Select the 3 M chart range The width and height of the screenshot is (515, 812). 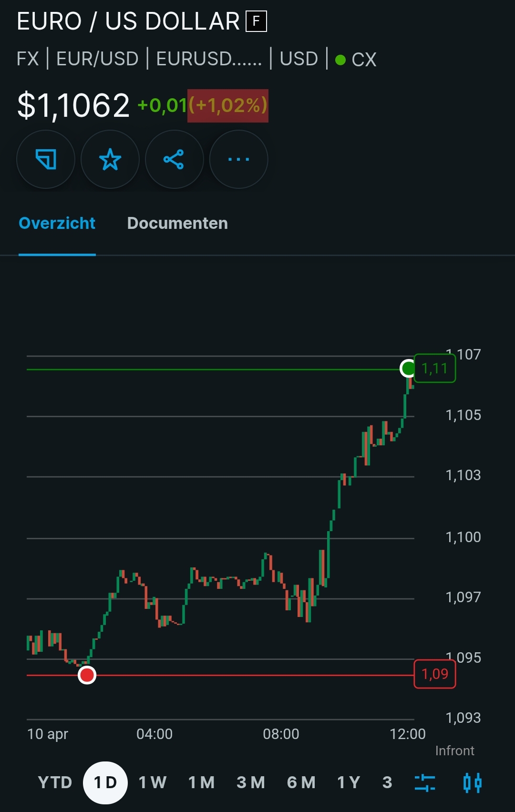pyautogui.click(x=251, y=782)
